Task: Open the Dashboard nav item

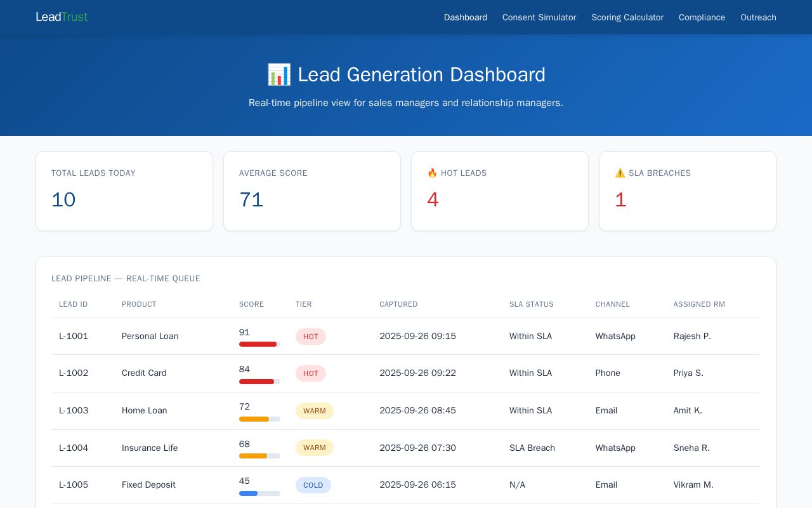Action: 466,17
